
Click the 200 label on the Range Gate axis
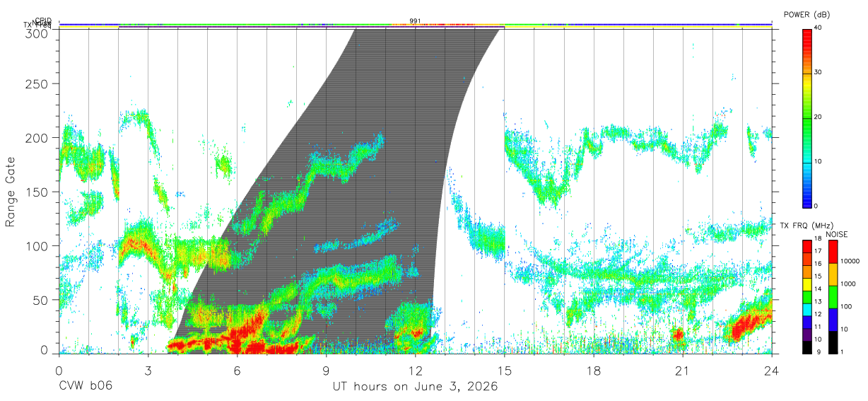[38, 138]
